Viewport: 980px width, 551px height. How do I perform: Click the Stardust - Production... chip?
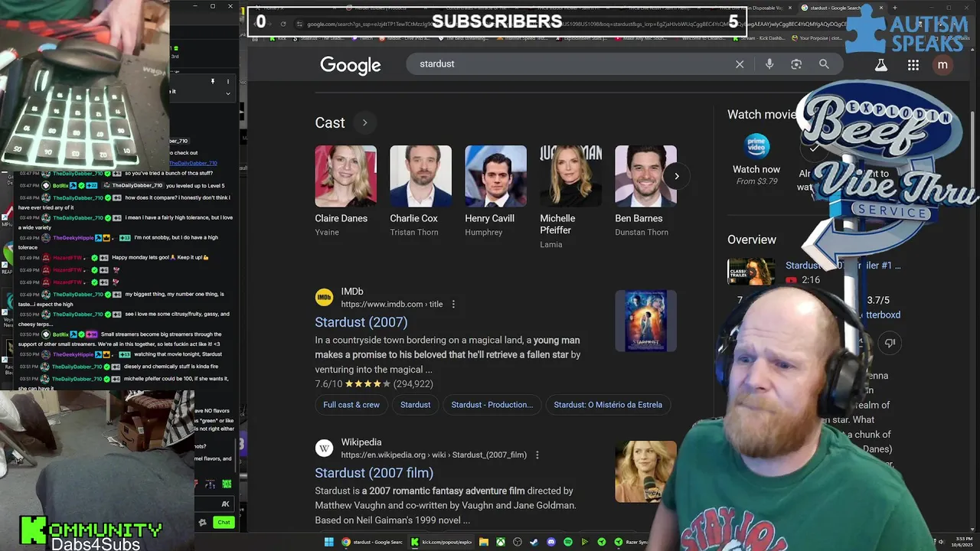(x=492, y=405)
